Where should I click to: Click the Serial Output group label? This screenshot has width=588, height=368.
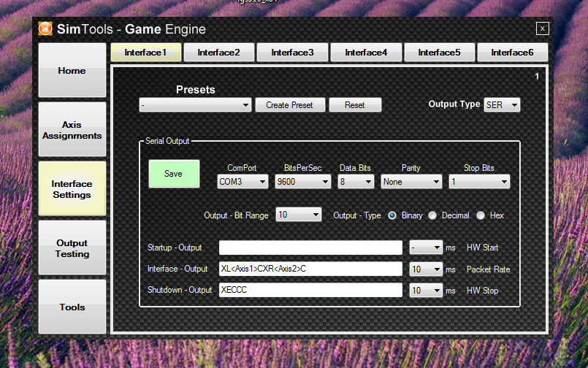(x=167, y=141)
